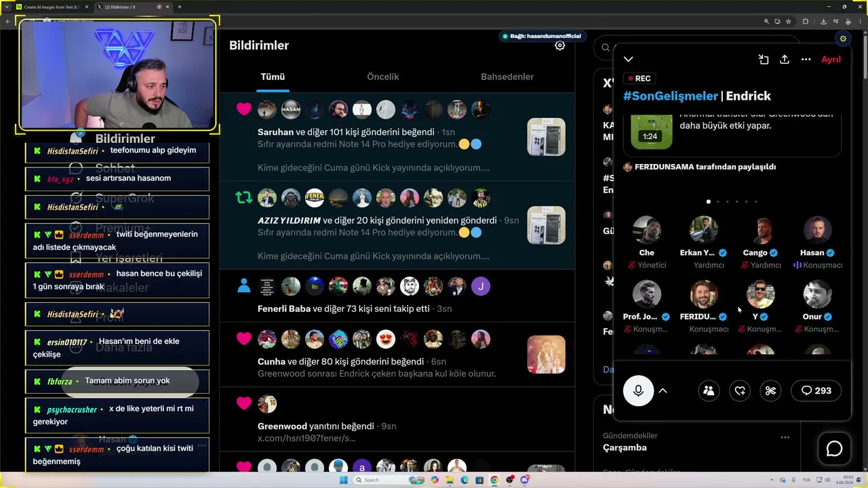This screenshot has height=488, width=868.
Task: Open Cango's speaker avatar
Action: click(761, 230)
